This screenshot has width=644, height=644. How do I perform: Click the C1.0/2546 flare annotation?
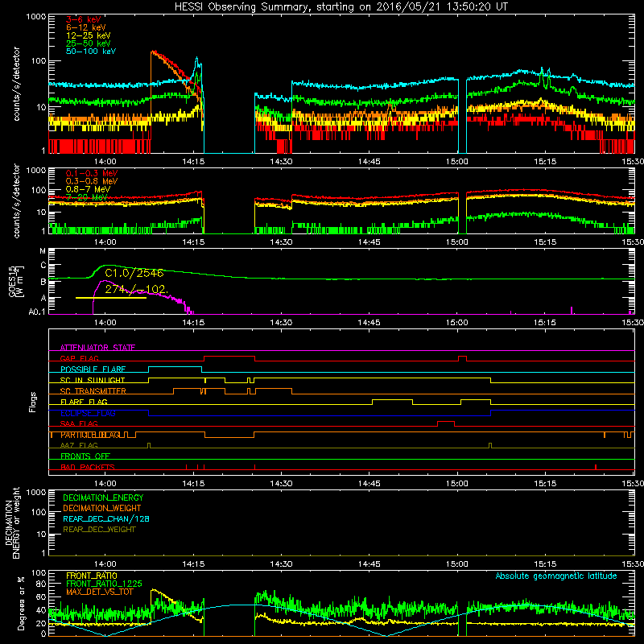pyautogui.click(x=134, y=273)
